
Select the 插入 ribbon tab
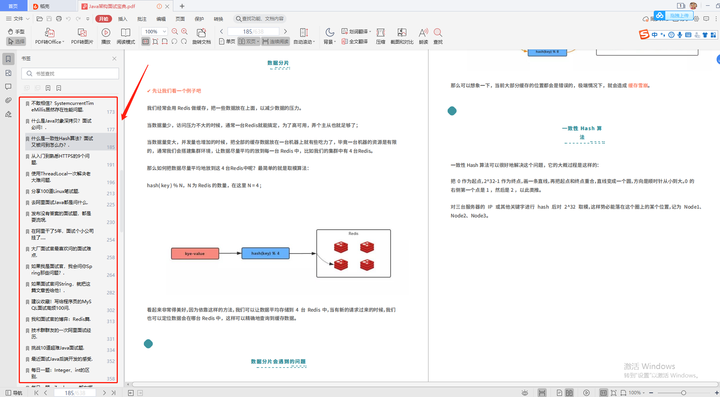coord(123,19)
